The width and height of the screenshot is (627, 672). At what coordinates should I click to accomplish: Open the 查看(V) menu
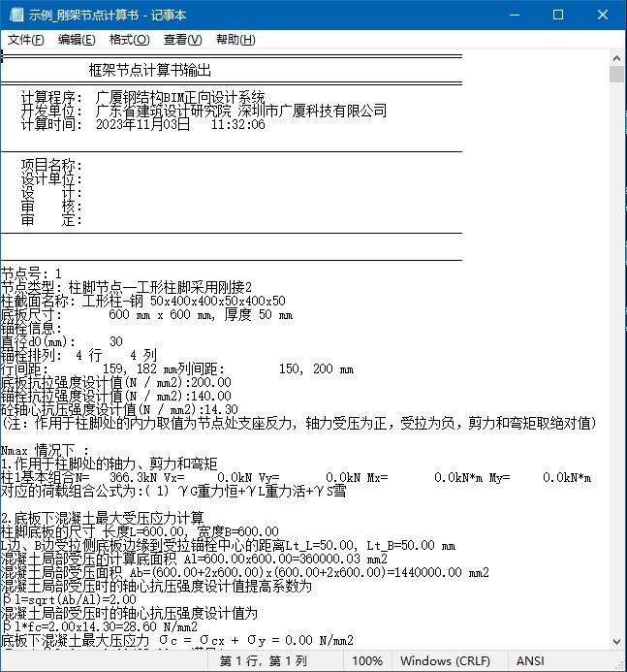click(182, 40)
